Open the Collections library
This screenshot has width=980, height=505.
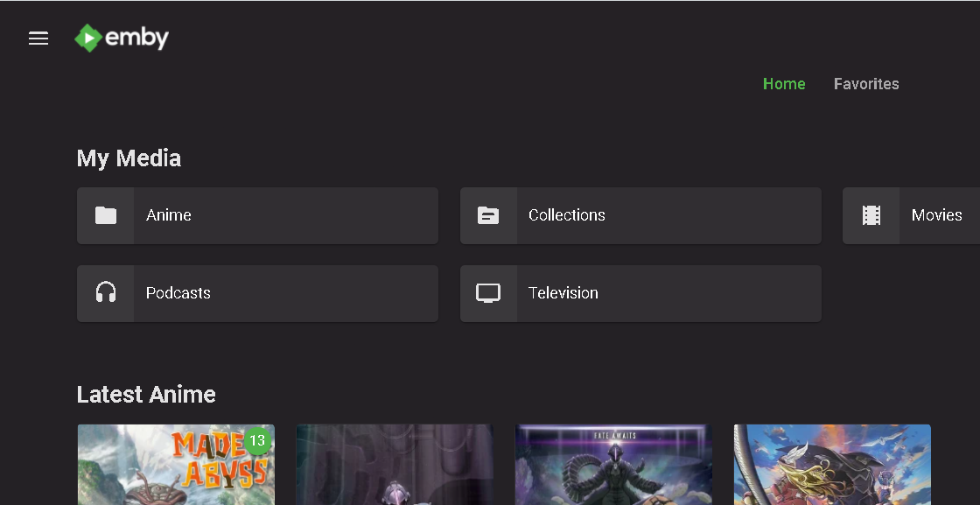coord(640,214)
